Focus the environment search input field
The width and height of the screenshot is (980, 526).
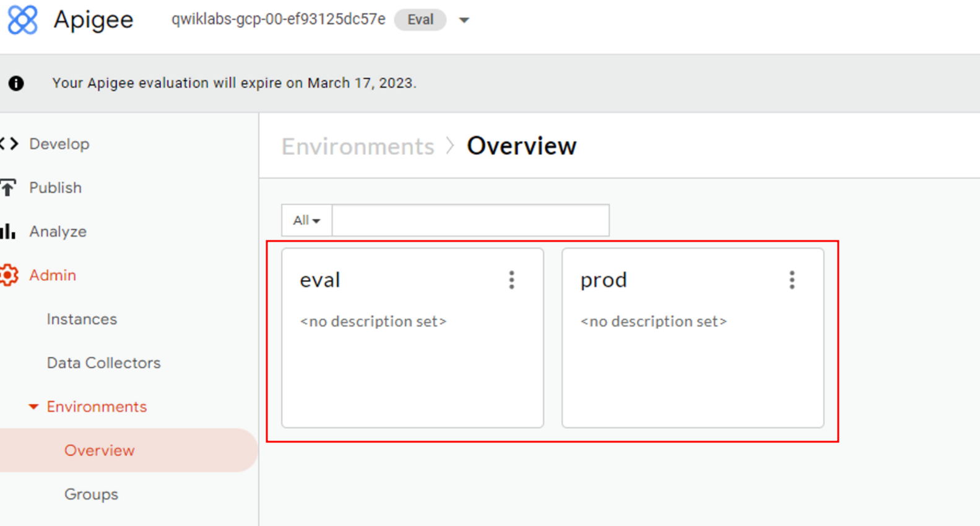coord(470,221)
